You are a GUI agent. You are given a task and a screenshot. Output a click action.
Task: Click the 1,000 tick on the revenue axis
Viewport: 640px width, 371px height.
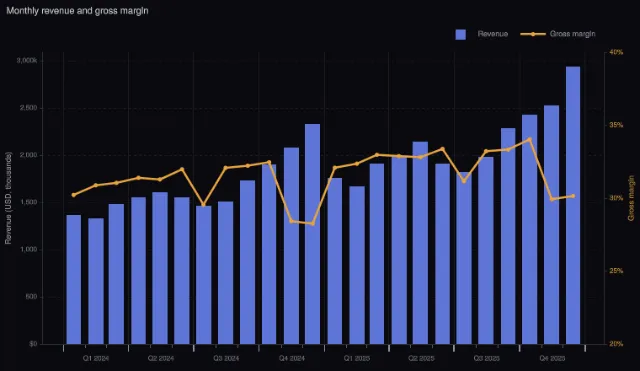pyautogui.click(x=29, y=249)
